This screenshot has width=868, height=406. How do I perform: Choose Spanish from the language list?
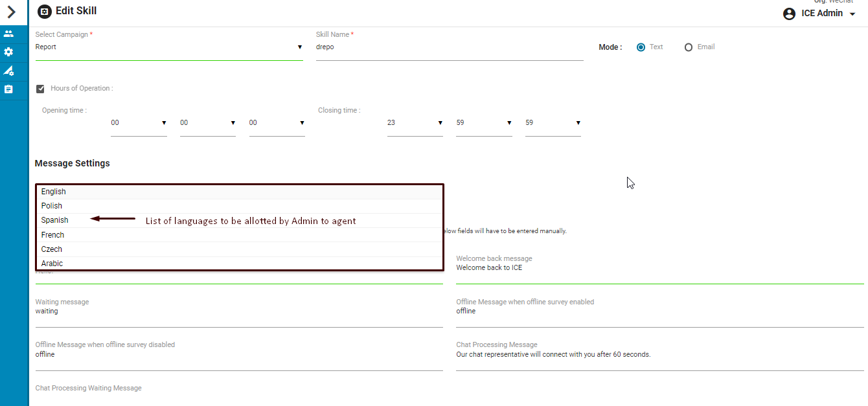55,220
